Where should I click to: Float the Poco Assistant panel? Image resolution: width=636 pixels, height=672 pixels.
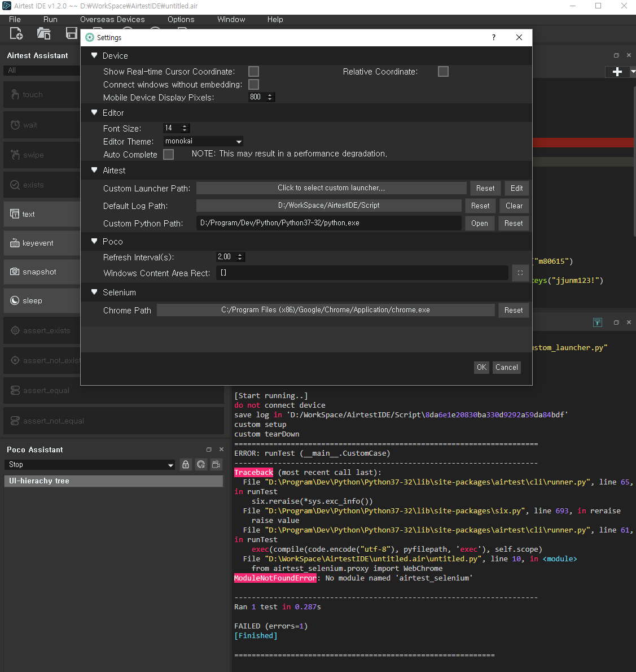[209, 450]
